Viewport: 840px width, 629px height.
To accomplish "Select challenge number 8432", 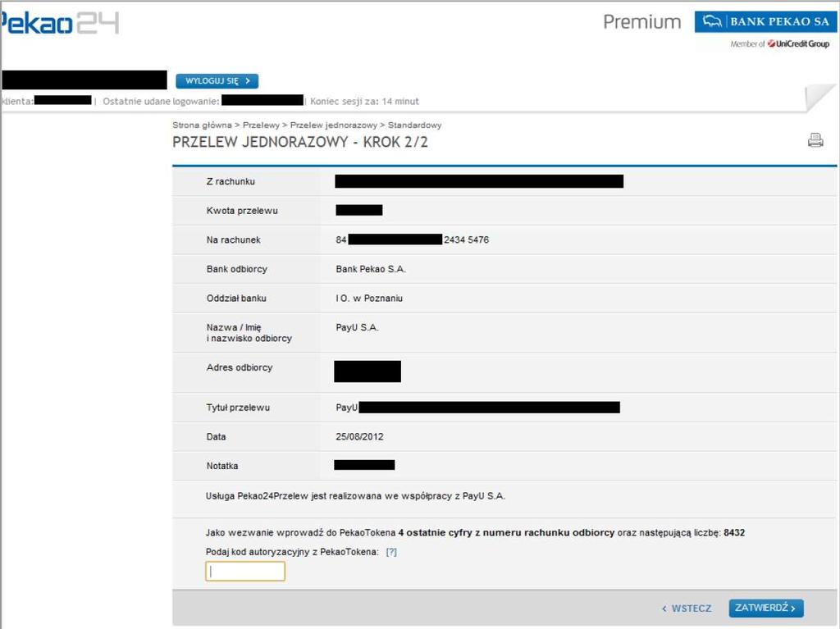I will click(734, 533).
